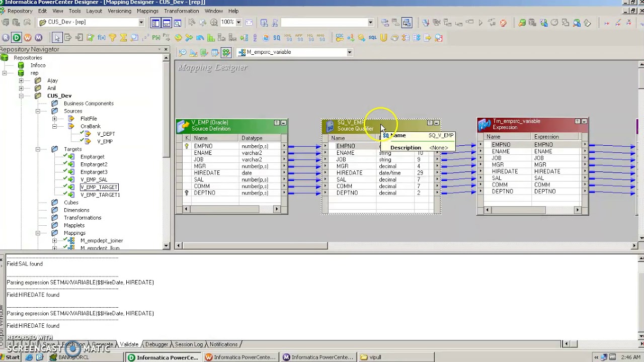Select the Lookup transformation icon
644x362 pixels.
click(134, 38)
